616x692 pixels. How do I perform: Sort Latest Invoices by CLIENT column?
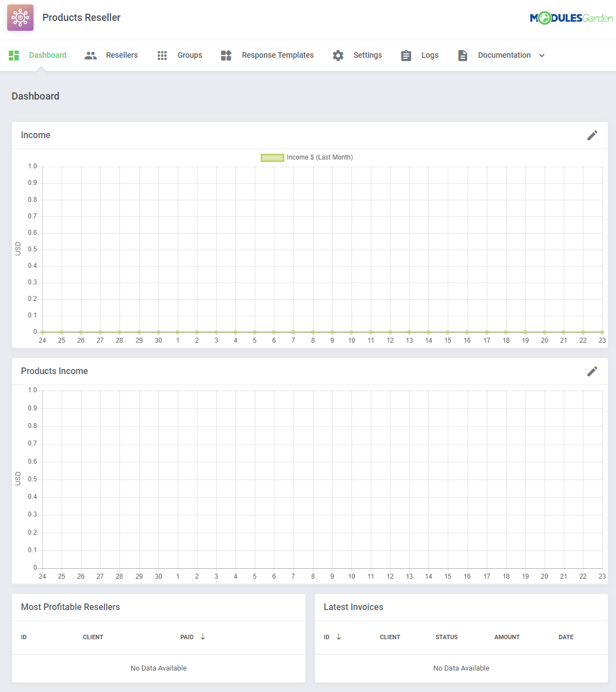pos(390,637)
